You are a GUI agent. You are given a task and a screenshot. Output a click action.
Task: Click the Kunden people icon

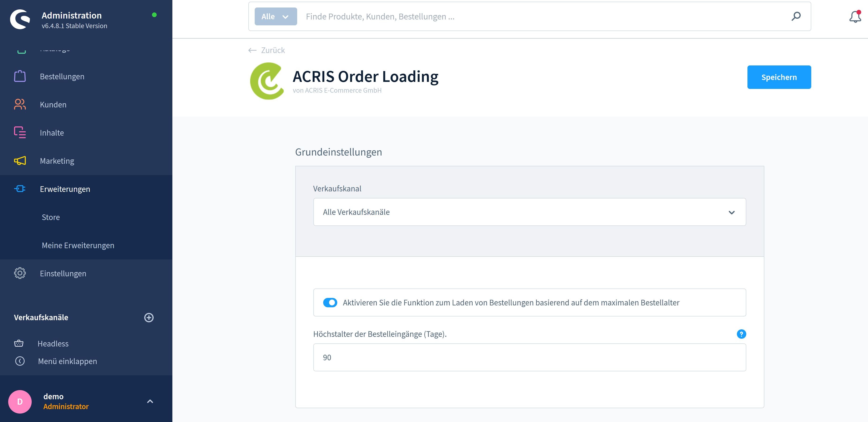[20, 104]
